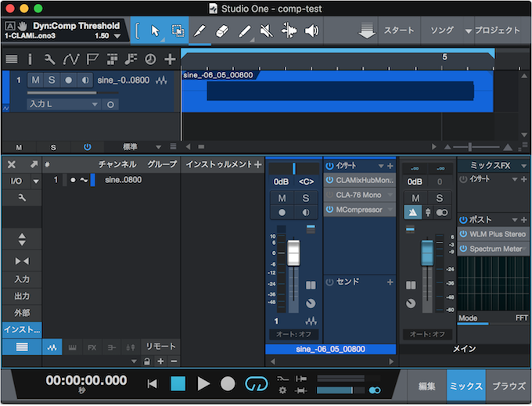
Task: Add instrument with plus icon
Action: pos(258,165)
